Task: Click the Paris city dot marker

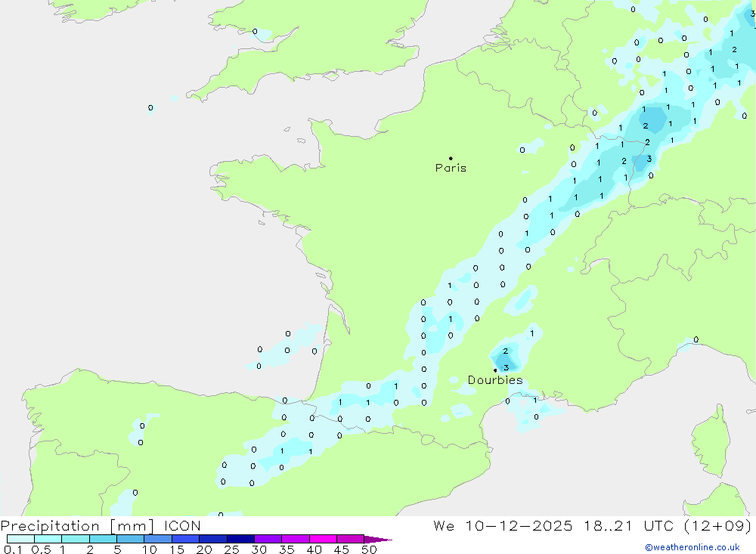Action: (451, 159)
